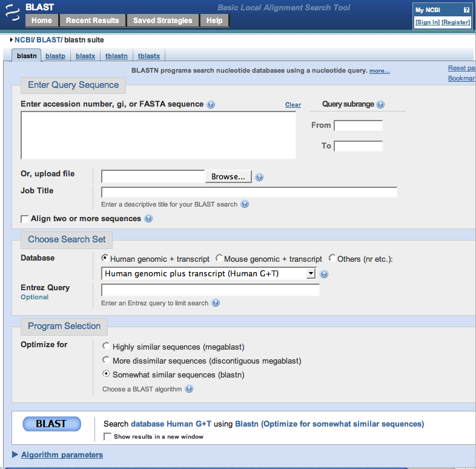
Task: Expand the NCBI breadcrumb arrow
Action: click(x=12, y=40)
